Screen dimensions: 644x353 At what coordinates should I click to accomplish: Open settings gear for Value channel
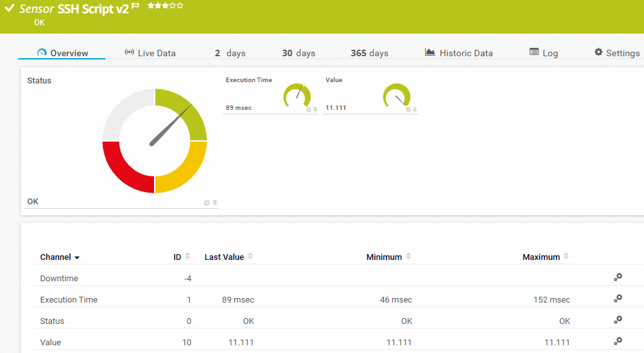click(x=617, y=341)
